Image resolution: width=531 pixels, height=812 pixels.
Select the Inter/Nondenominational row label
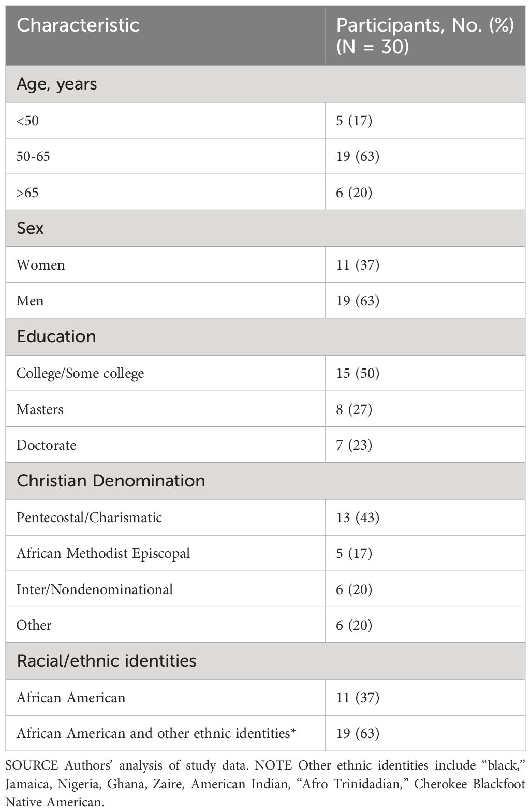click(95, 589)
